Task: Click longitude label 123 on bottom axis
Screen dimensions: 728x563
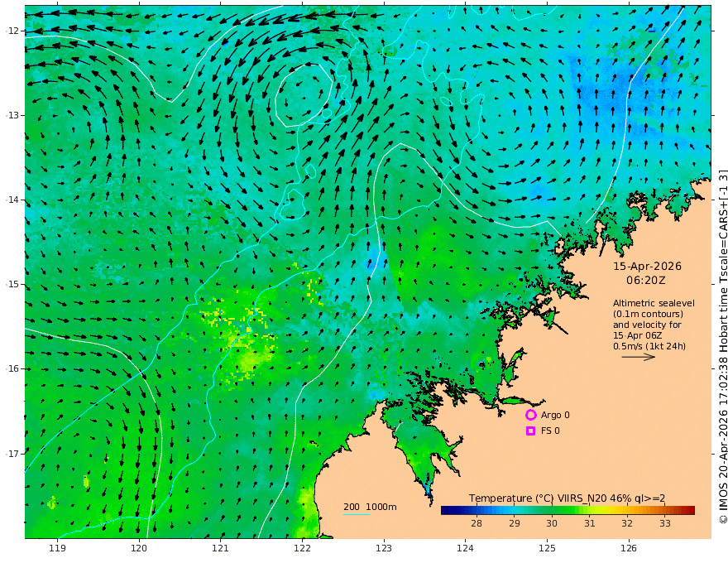Action: [x=384, y=548]
